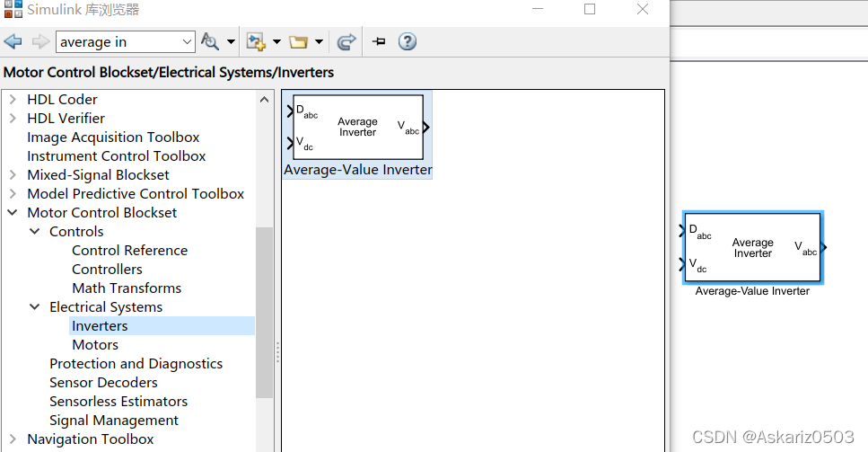
Task: Toggle the stay-on-top pin icon
Action: pos(379,41)
